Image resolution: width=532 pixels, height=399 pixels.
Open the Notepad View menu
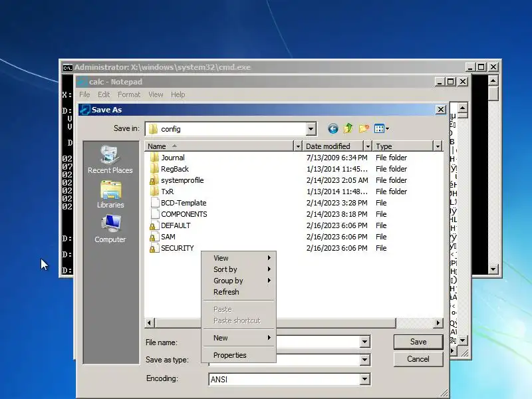pos(156,94)
